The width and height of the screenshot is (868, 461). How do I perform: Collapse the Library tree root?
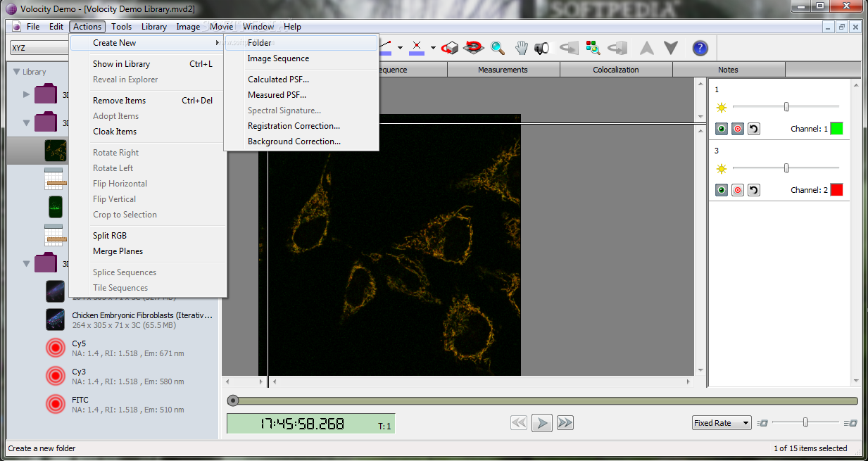17,72
